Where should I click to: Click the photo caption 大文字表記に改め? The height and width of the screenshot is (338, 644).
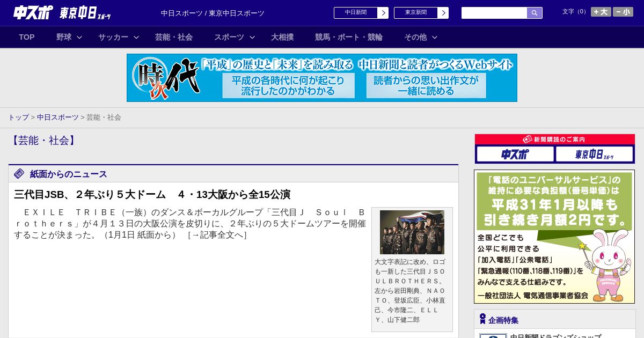point(412,290)
